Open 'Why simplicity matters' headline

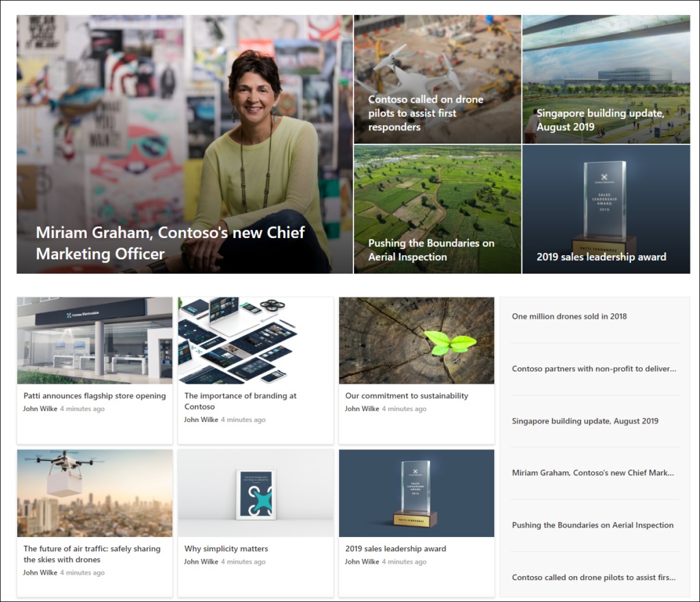pyautogui.click(x=226, y=549)
